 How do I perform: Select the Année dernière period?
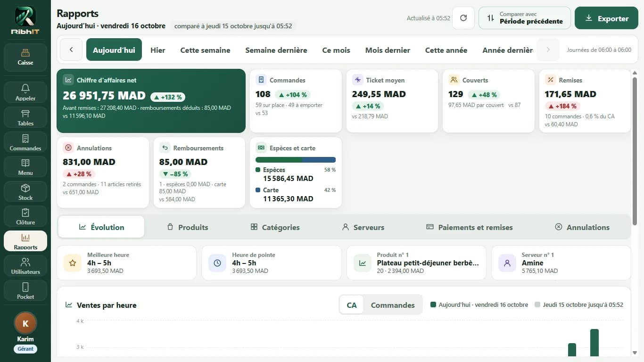pyautogui.click(x=508, y=49)
